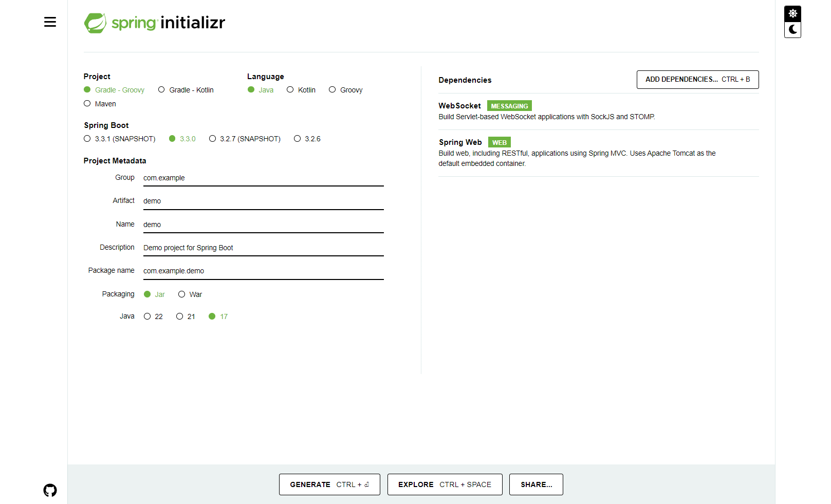Choose Groovy as the language
Viewport: 831px width, 504px height.
click(x=346, y=90)
